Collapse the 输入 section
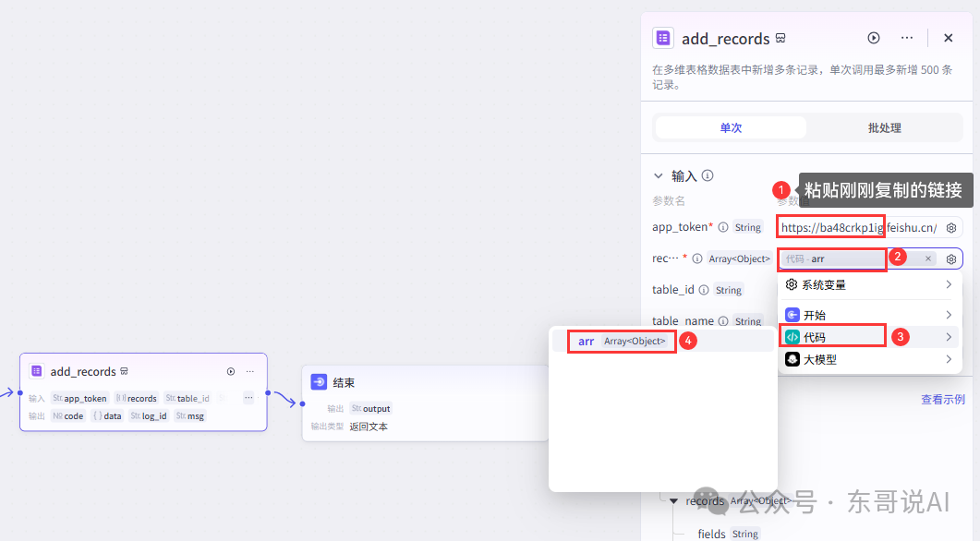Viewport: 980px width, 541px height. point(659,176)
